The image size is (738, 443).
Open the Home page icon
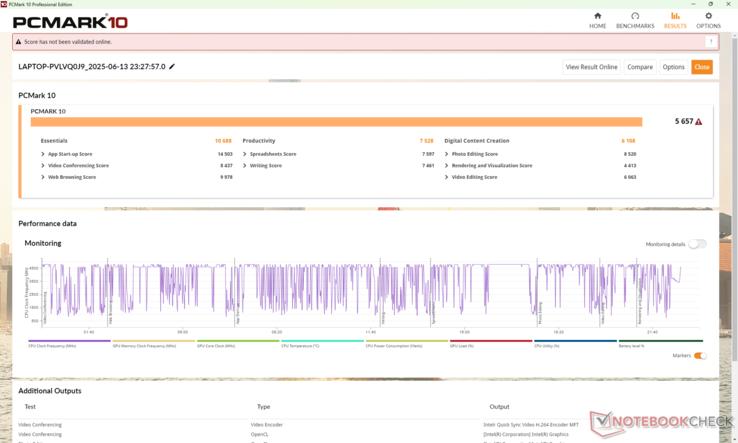[597, 16]
